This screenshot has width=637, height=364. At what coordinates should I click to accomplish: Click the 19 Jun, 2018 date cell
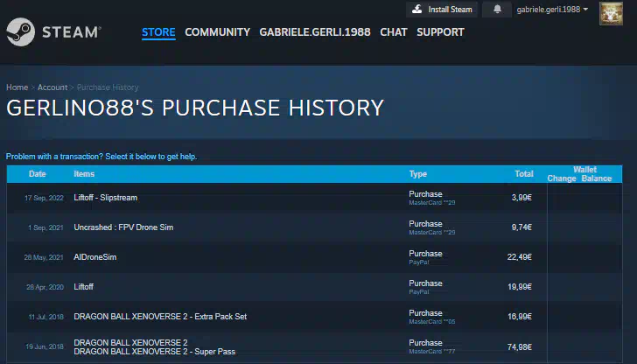click(45, 346)
